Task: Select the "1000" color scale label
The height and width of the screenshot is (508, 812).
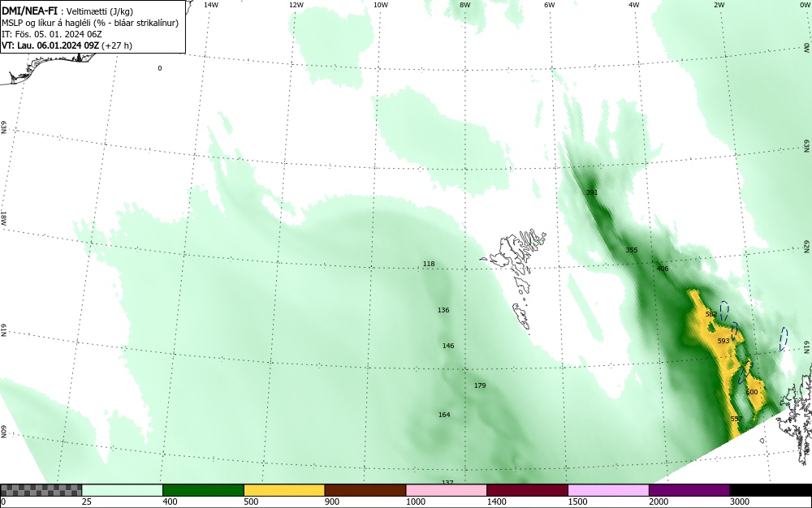Action: pyautogui.click(x=415, y=502)
